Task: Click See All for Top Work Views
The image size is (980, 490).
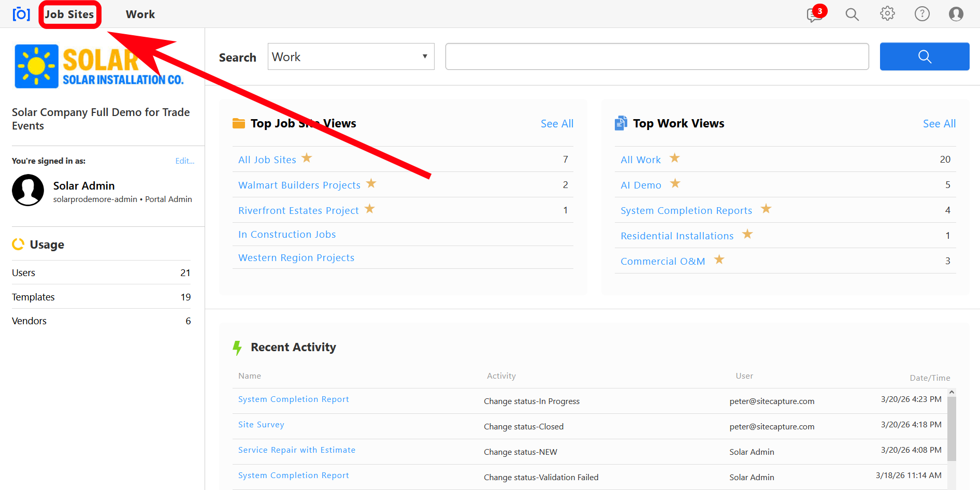Action: click(x=939, y=124)
